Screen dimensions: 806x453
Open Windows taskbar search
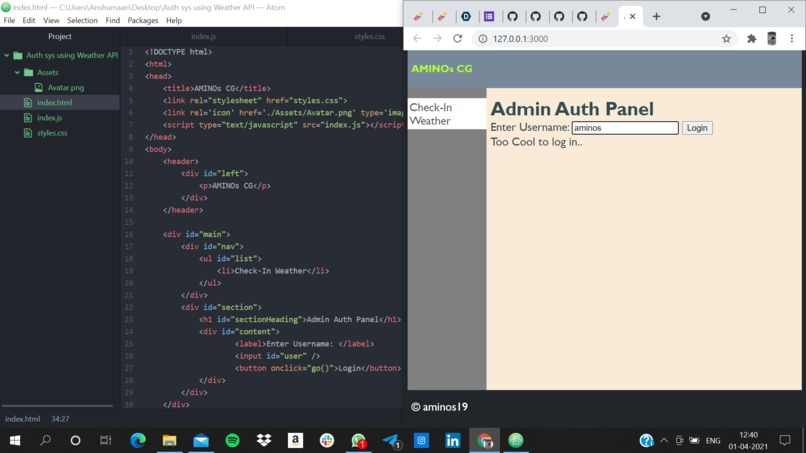pyautogui.click(x=45, y=441)
